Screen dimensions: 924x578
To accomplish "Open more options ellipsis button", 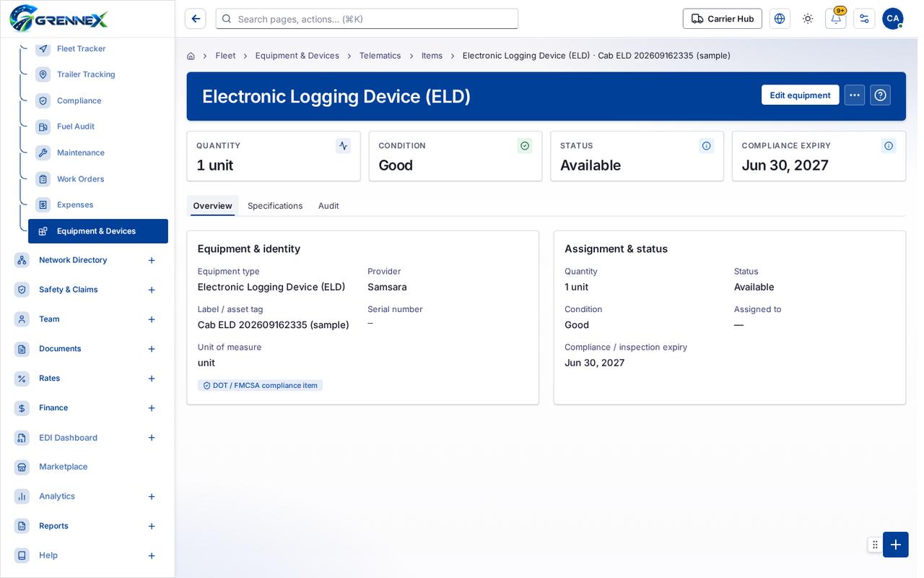I will 855,95.
